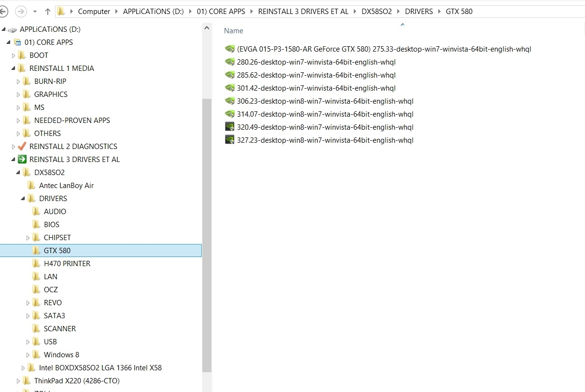This screenshot has width=585, height=392.
Task: Go back with the Back arrow button
Action: point(2,11)
